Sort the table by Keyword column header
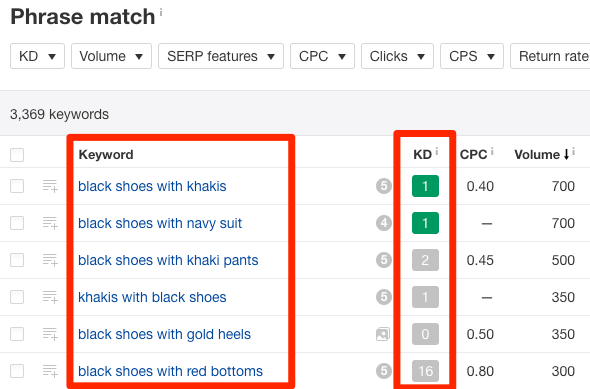 point(106,155)
